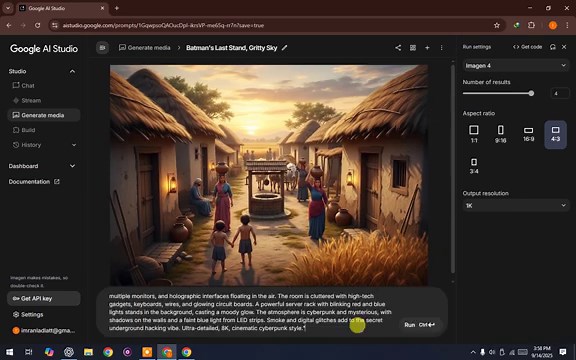The image size is (576, 360).
Task: Click the vertical scrollbar of results
Action: [453, 169]
